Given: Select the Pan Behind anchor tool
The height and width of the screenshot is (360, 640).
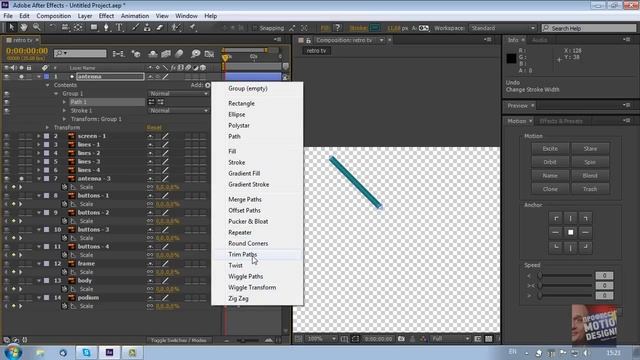Looking at the screenshot, I should (x=78, y=27).
